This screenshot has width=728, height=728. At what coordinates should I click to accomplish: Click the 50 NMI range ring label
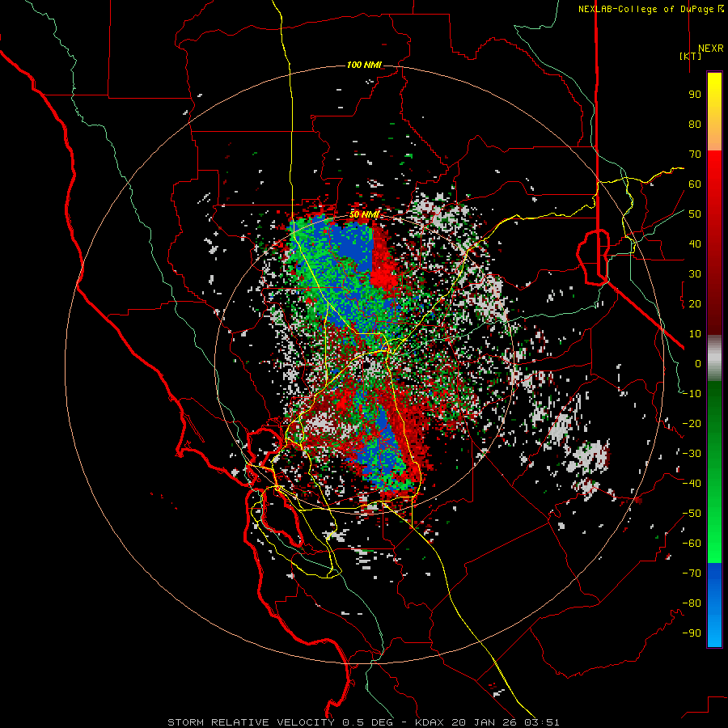click(364, 214)
